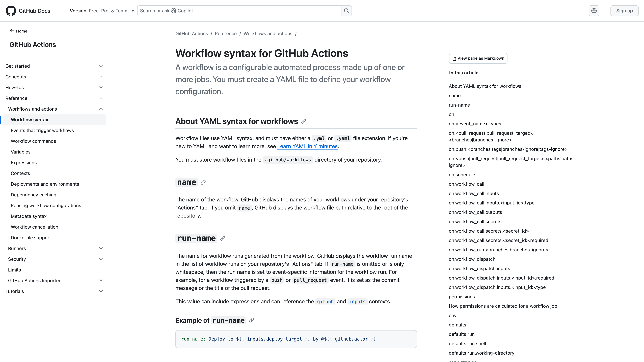Screen dimensions: 644x362
Task: Click inside the Search or ask Copilot field
Action: 237,11
